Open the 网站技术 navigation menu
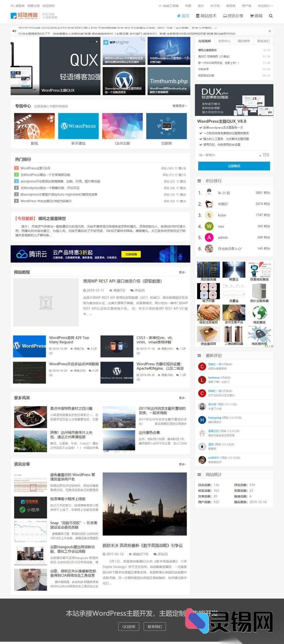The image size is (284, 644). click(x=206, y=16)
